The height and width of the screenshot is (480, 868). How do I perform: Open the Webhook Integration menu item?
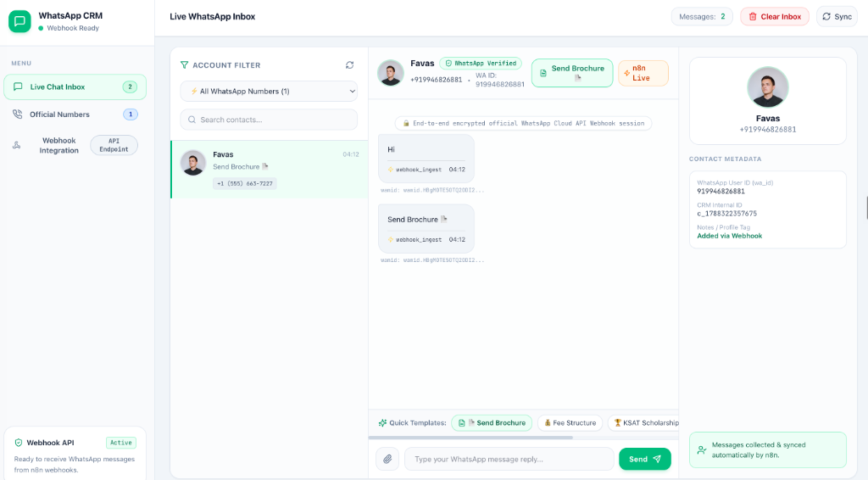point(75,145)
